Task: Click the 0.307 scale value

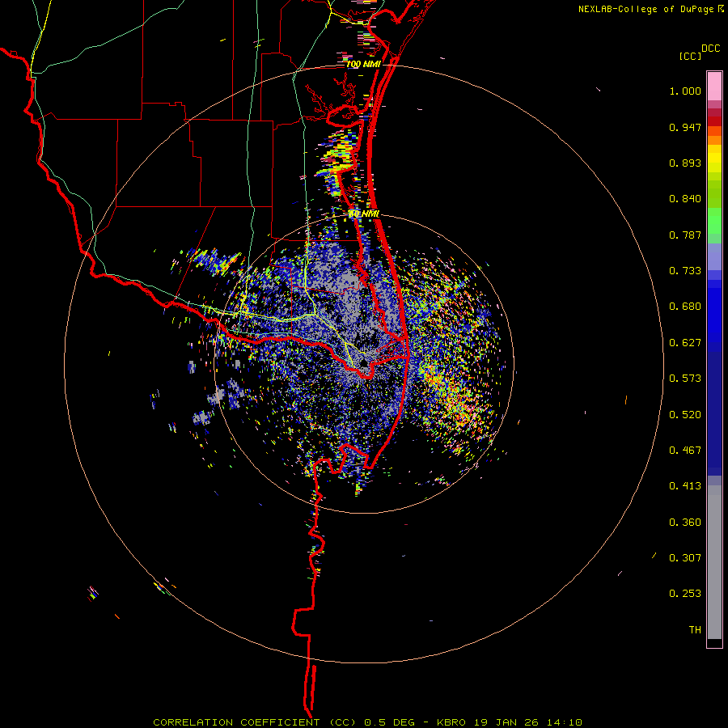Action: (x=685, y=557)
